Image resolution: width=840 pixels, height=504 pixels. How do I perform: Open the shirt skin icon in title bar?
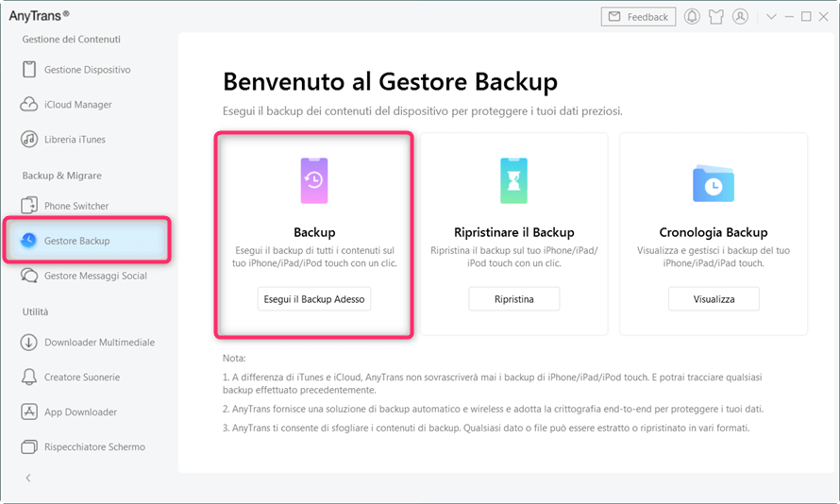[x=716, y=17]
